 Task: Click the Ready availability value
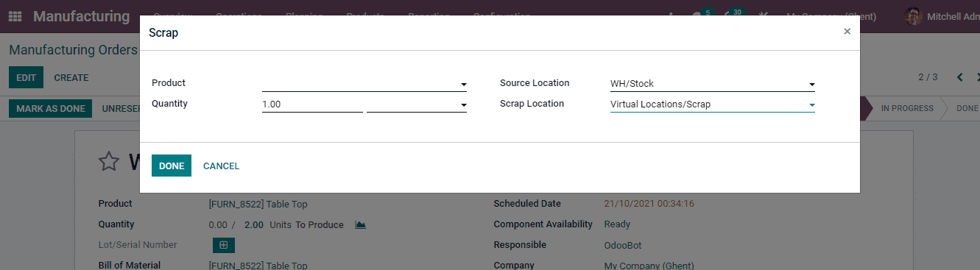coord(617,224)
